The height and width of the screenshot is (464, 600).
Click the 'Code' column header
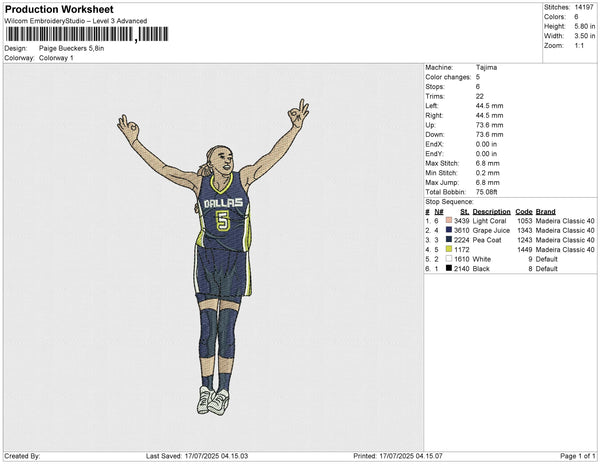(x=524, y=212)
